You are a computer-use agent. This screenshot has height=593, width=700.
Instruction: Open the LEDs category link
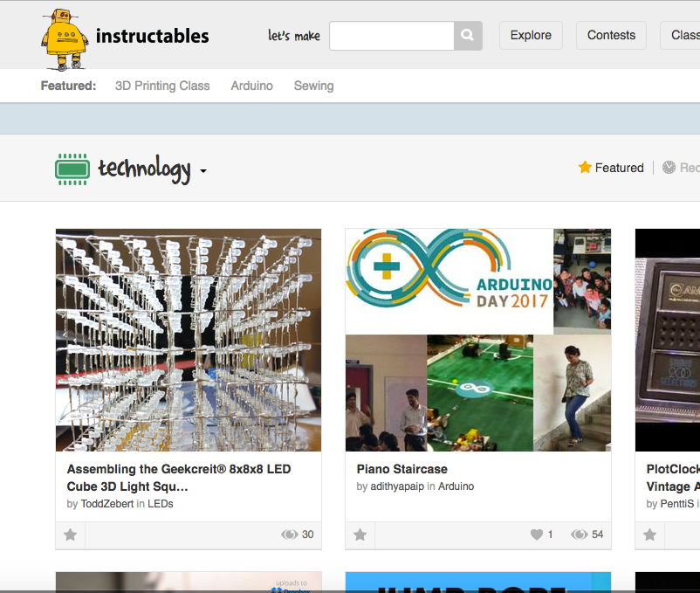tap(161, 504)
